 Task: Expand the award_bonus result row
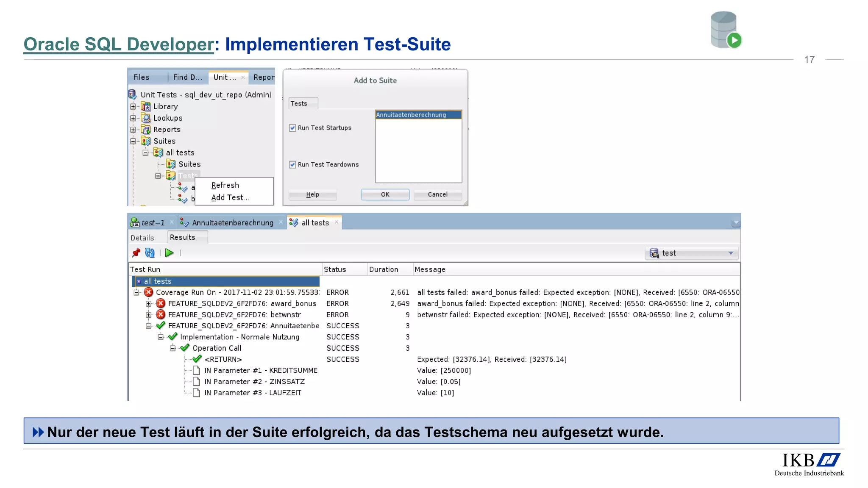(148, 303)
